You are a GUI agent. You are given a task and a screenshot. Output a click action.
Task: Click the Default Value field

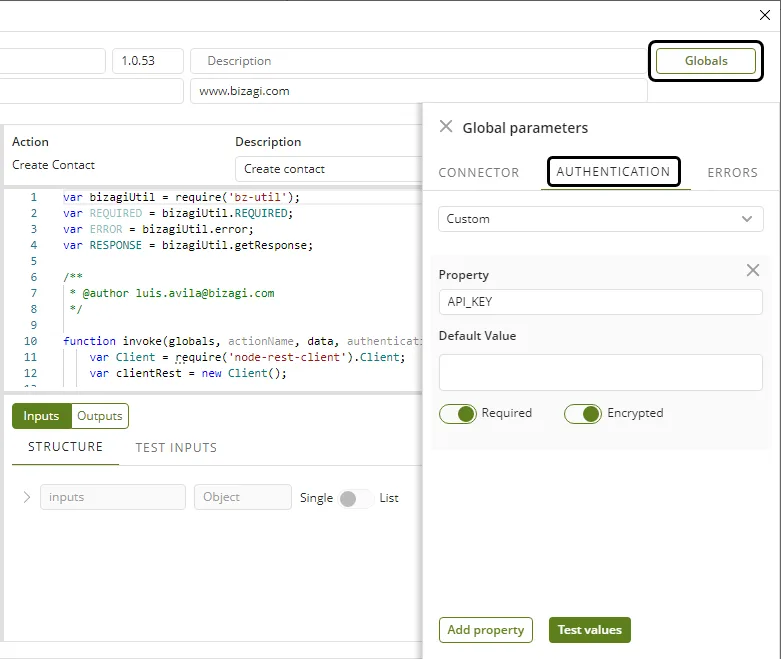[x=601, y=373]
